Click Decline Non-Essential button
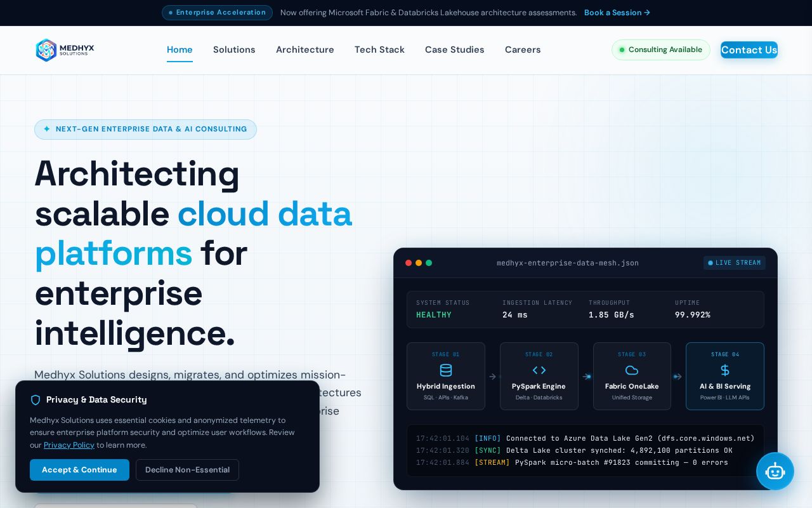The height and width of the screenshot is (508, 812). click(187, 470)
